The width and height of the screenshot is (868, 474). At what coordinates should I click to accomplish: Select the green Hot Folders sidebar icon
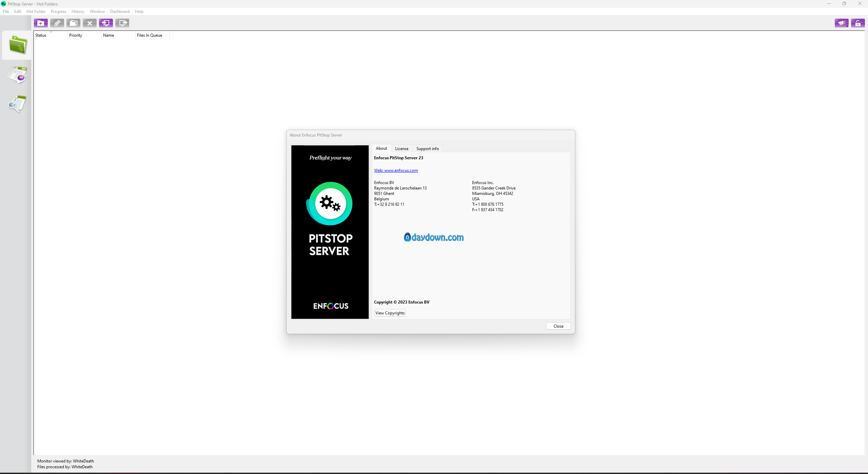[x=18, y=45]
